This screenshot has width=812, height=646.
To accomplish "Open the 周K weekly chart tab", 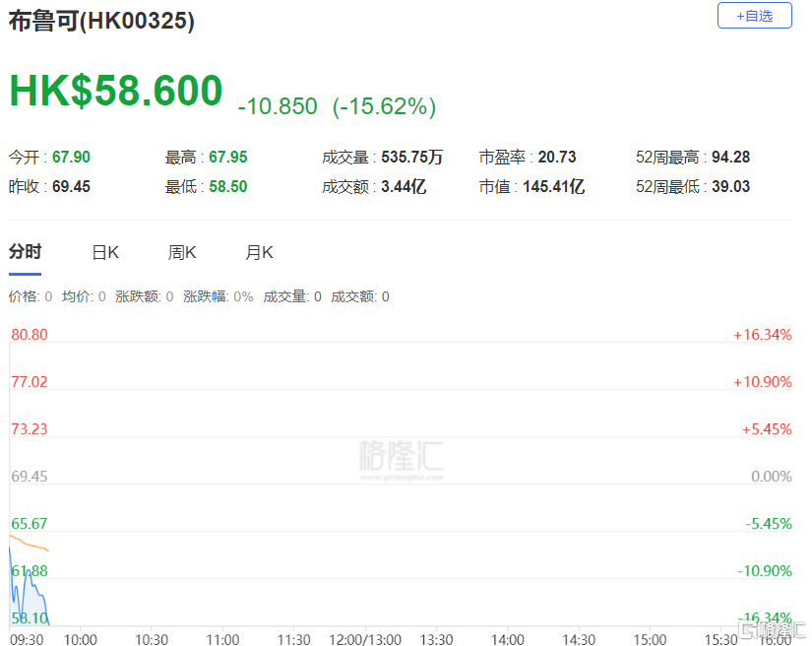I will pyautogui.click(x=182, y=252).
